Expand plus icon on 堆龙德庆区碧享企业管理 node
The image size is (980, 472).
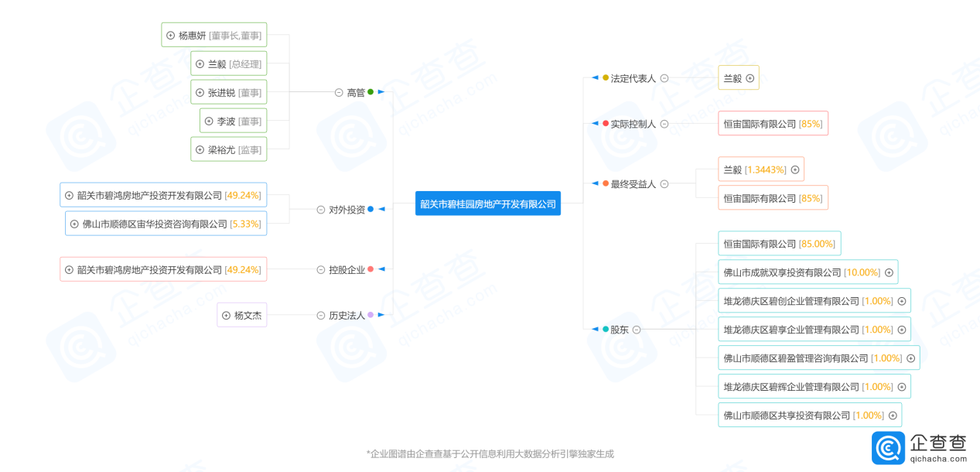point(902,330)
